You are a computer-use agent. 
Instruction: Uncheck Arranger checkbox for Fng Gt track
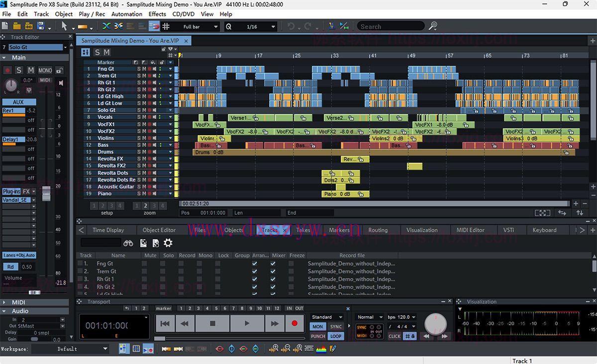point(255,264)
